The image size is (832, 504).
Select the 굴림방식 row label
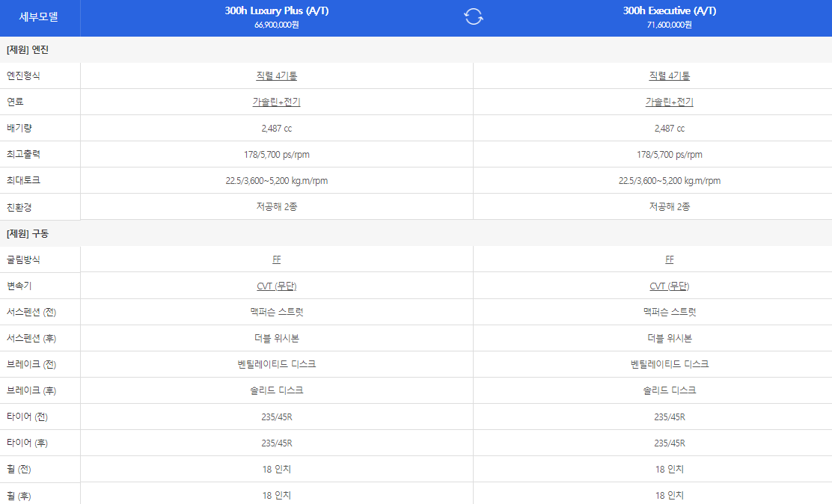tap(23, 259)
